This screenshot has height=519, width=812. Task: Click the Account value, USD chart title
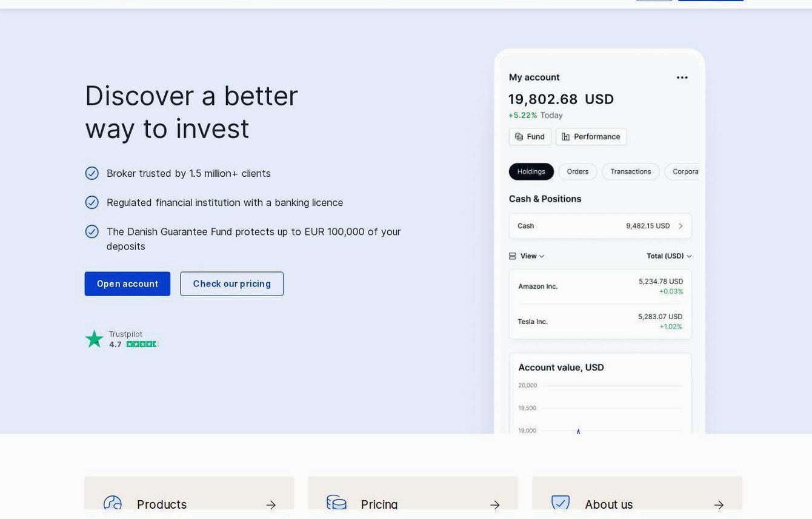click(x=561, y=368)
